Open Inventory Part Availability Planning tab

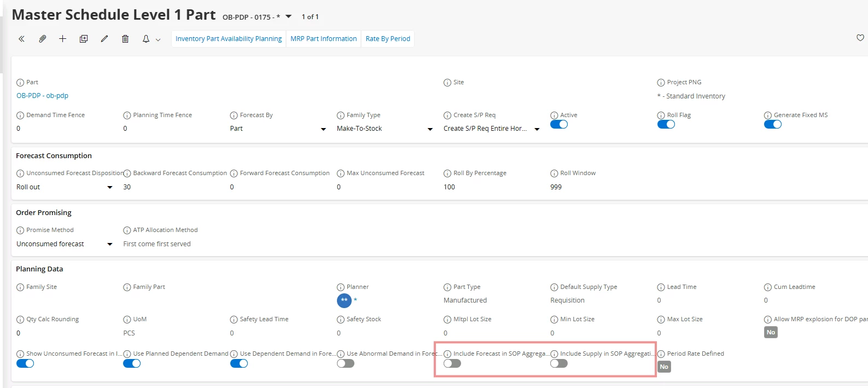pyautogui.click(x=229, y=39)
